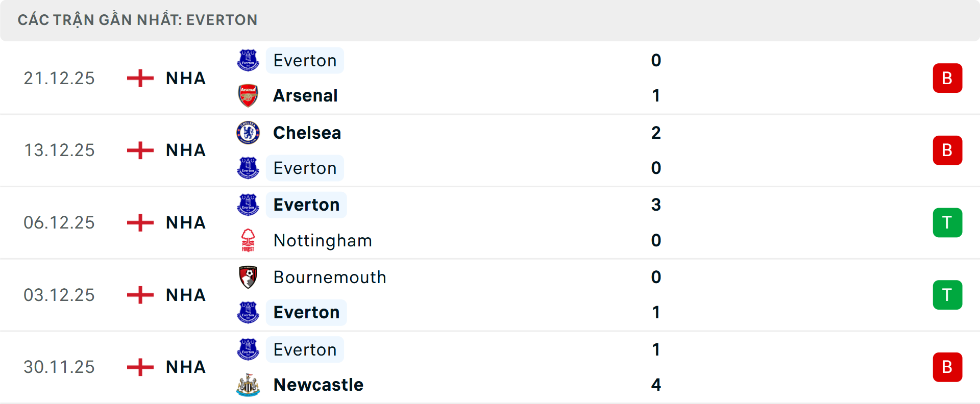
Task: Click the section header CÁC TRẬN GẦN NHẤT: EVERTON
Action: coord(138,19)
